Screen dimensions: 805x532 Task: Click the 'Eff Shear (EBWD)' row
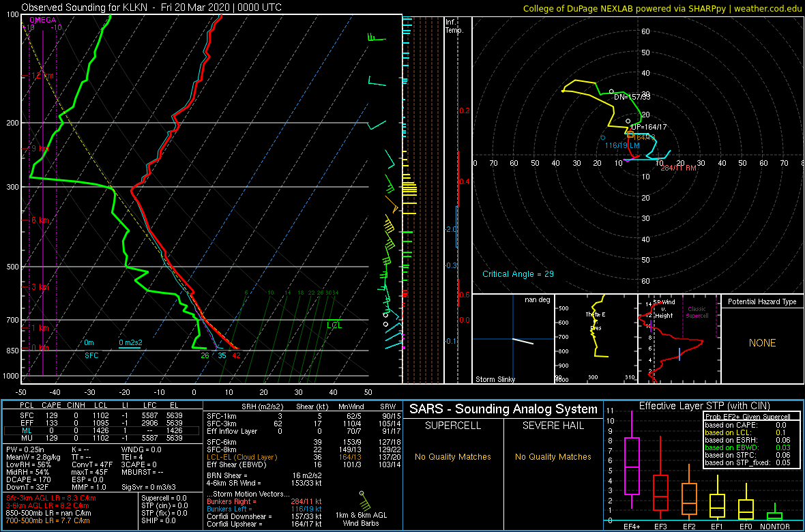[x=303, y=464]
